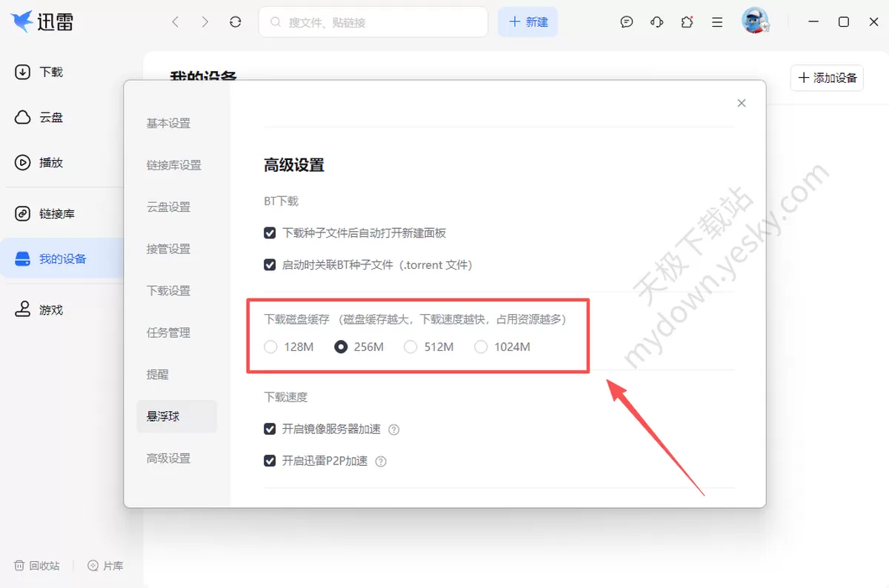The width and height of the screenshot is (889, 588).
Task: Click the refresh icon in the top bar
Action: [x=236, y=22]
